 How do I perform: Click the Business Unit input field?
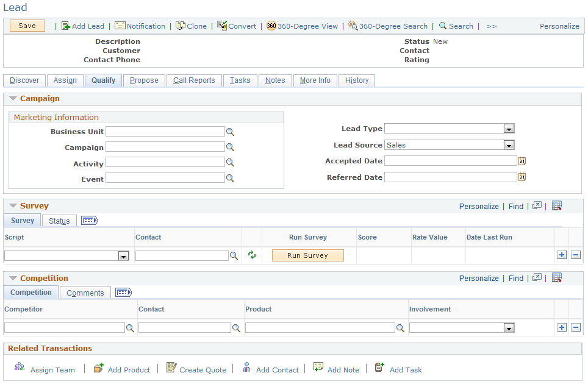click(165, 132)
